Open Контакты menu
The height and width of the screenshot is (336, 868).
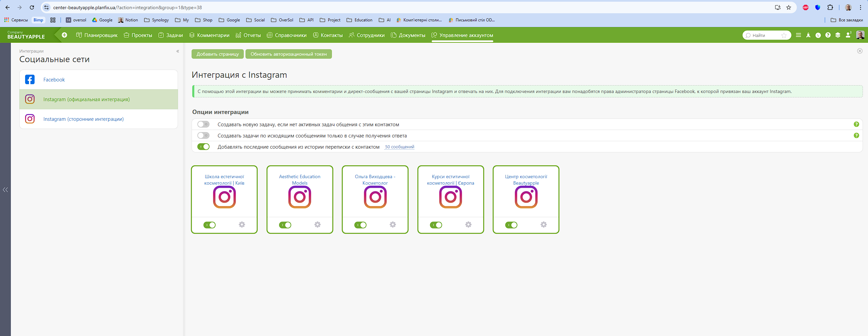pyautogui.click(x=328, y=35)
